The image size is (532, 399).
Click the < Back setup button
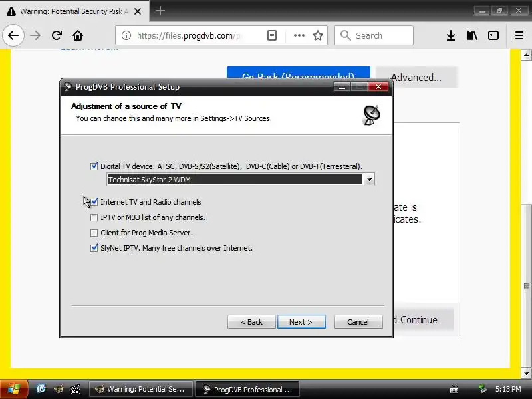(x=251, y=322)
